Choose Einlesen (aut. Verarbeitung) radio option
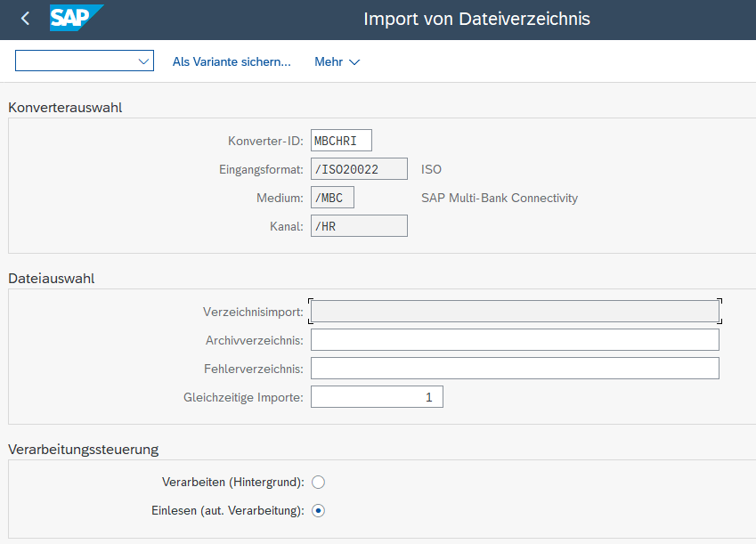 point(319,511)
